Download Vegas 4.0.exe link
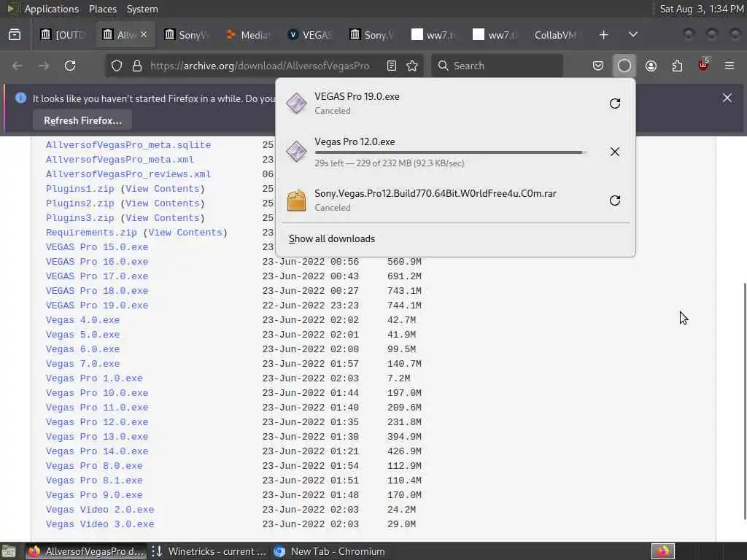 [x=83, y=320]
